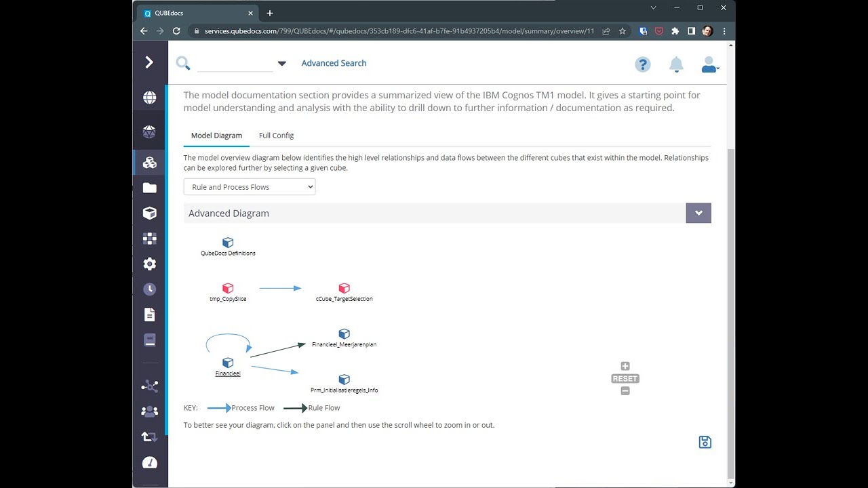Select the tmp_CopySlice cube node
This screenshot has height=488, width=868.
(x=228, y=288)
